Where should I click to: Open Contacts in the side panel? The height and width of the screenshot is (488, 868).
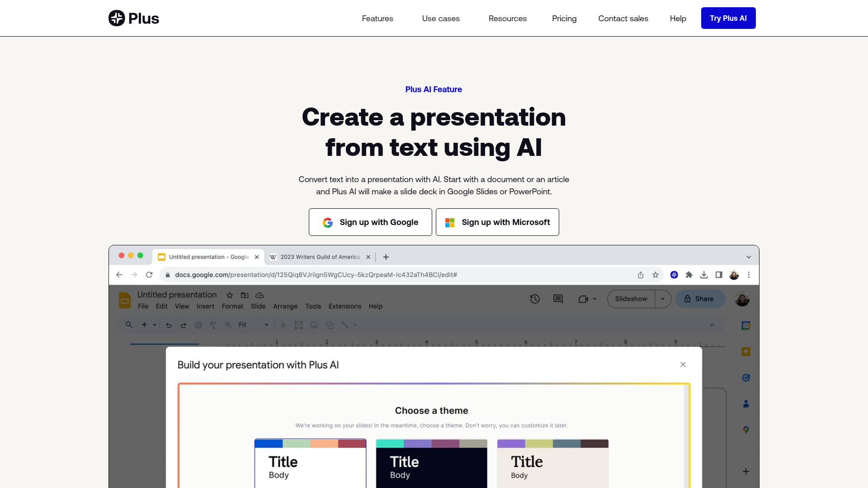[x=746, y=404]
